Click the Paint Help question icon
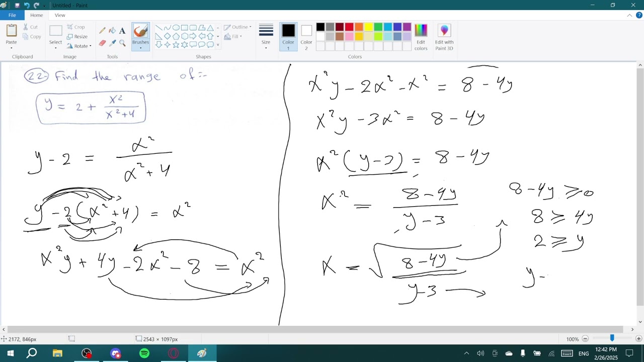The image size is (644, 362). pyautogui.click(x=639, y=15)
